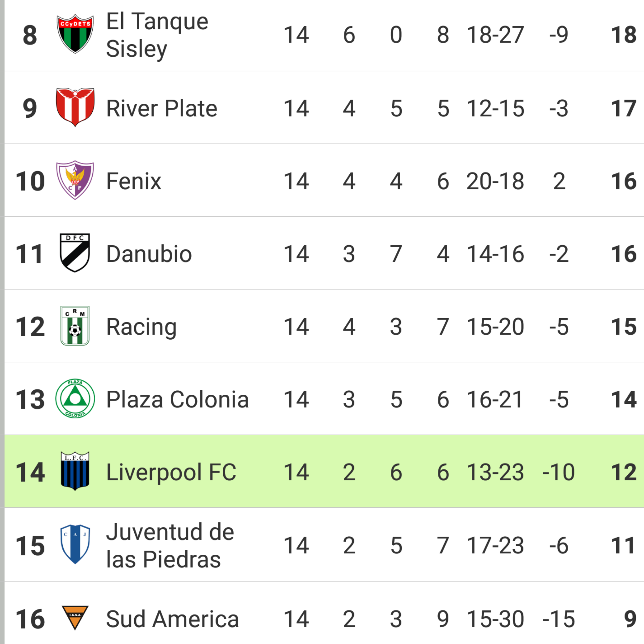Click the Liverpool FC striped crest
Screen dimensions: 644x644
click(75, 471)
